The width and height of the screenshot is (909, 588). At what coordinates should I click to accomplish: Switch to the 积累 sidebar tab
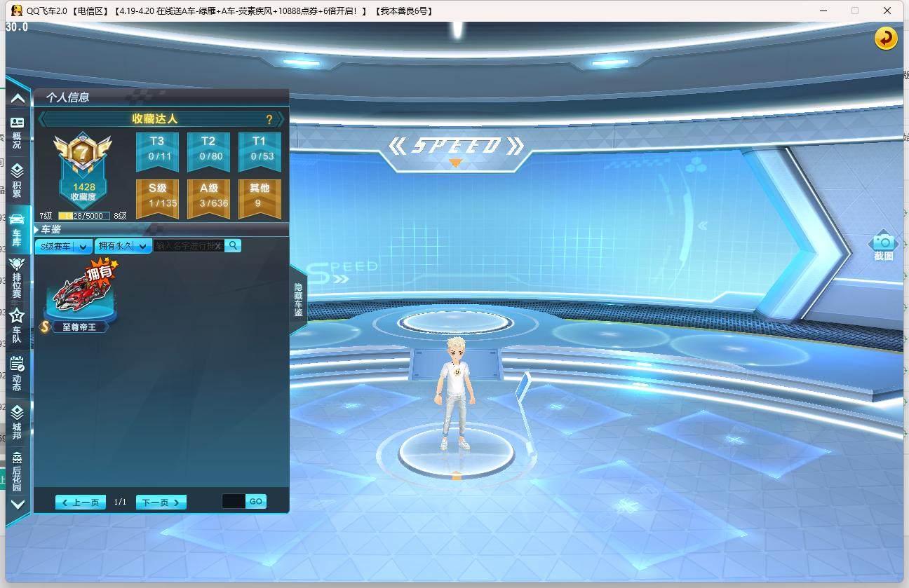(18, 179)
